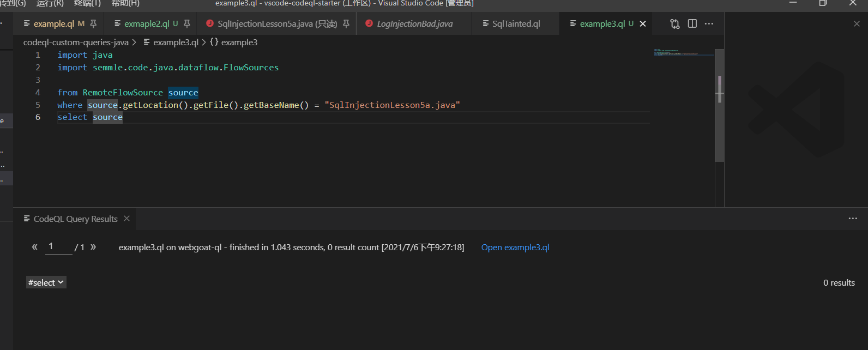868x350 pixels.
Task: Open the 运行(R) menu
Action: point(50,3)
